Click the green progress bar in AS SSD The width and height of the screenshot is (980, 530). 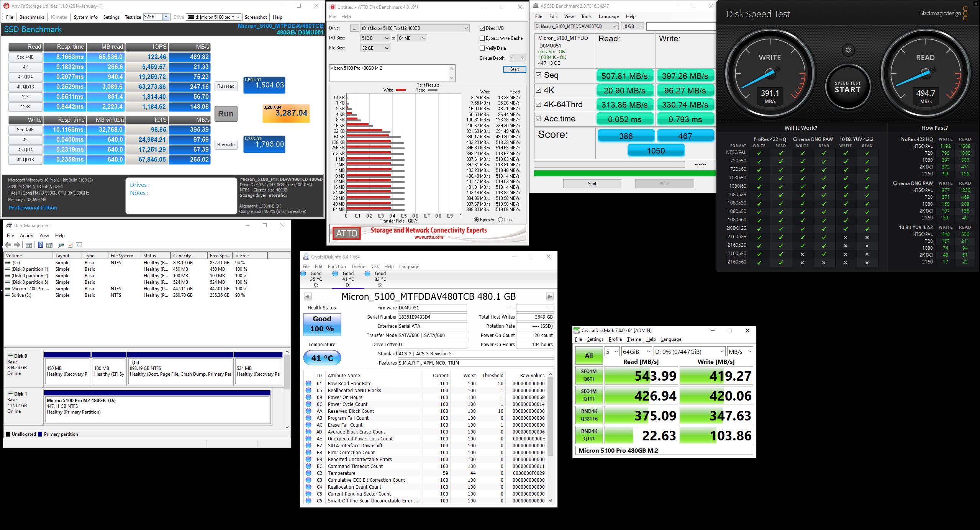point(624,173)
